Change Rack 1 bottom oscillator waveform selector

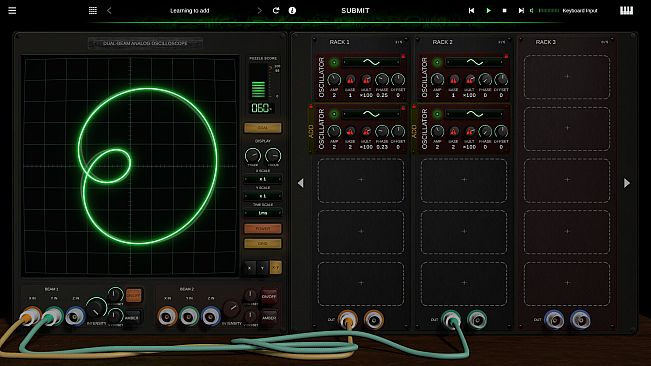(371, 114)
